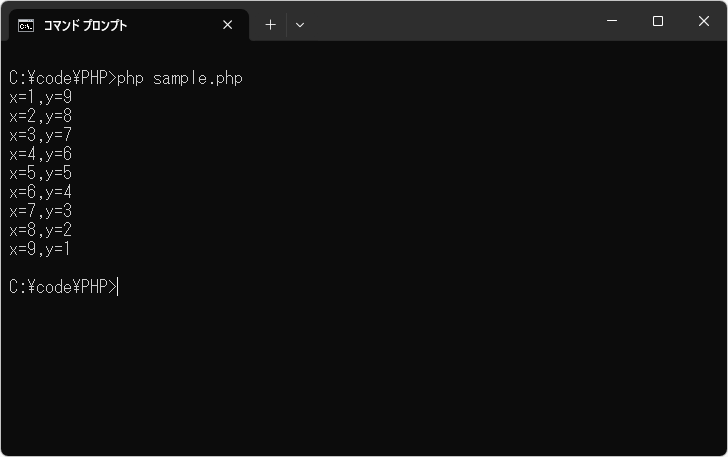This screenshot has width=728, height=457.
Task: Click the empty title bar area
Action: [450, 22]
